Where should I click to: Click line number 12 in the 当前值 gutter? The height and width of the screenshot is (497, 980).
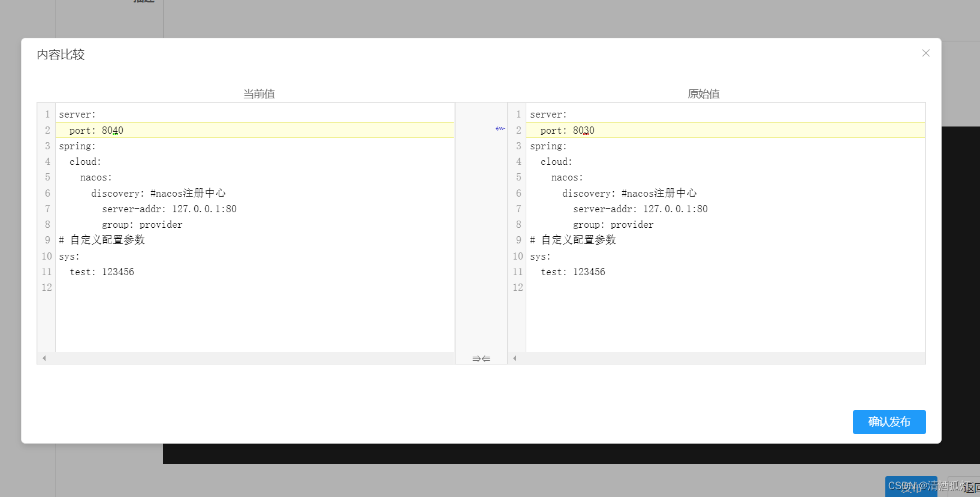(x=47, y=288)
